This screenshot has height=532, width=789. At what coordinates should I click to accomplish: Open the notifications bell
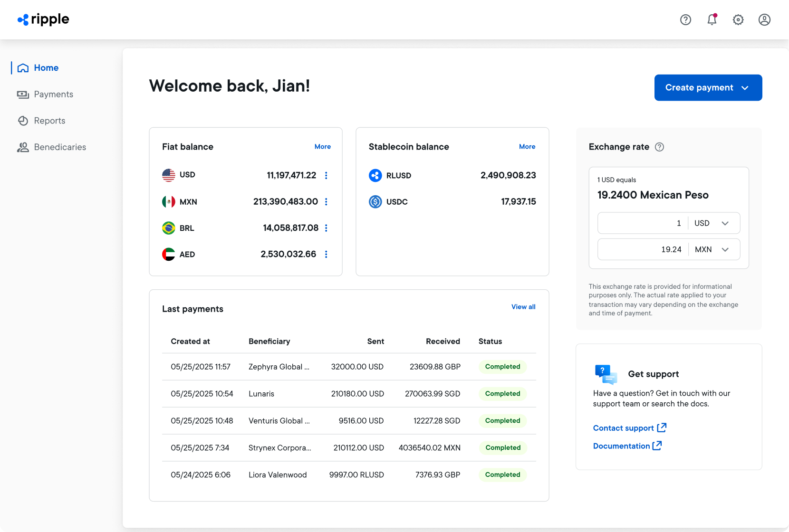(x=712, y=19)
